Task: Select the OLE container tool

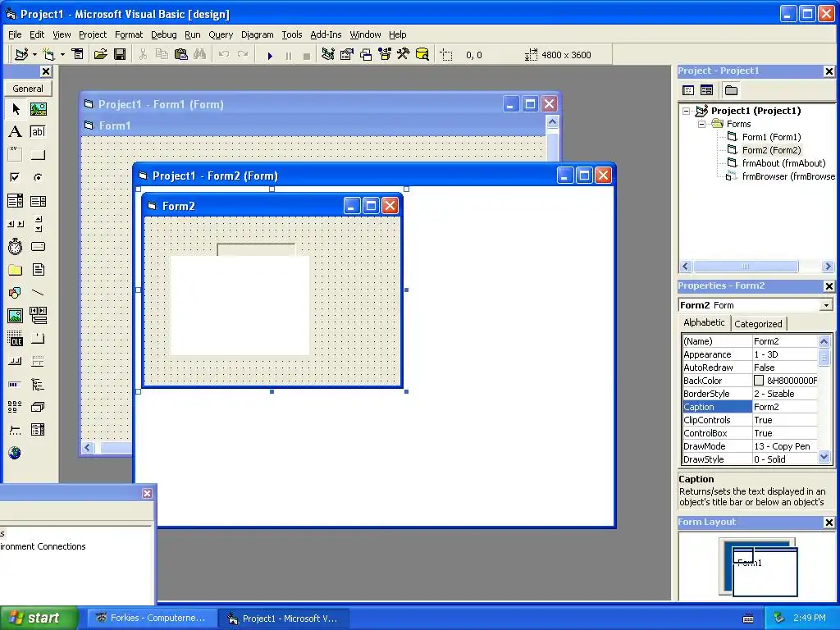Action: click(16, 339)
